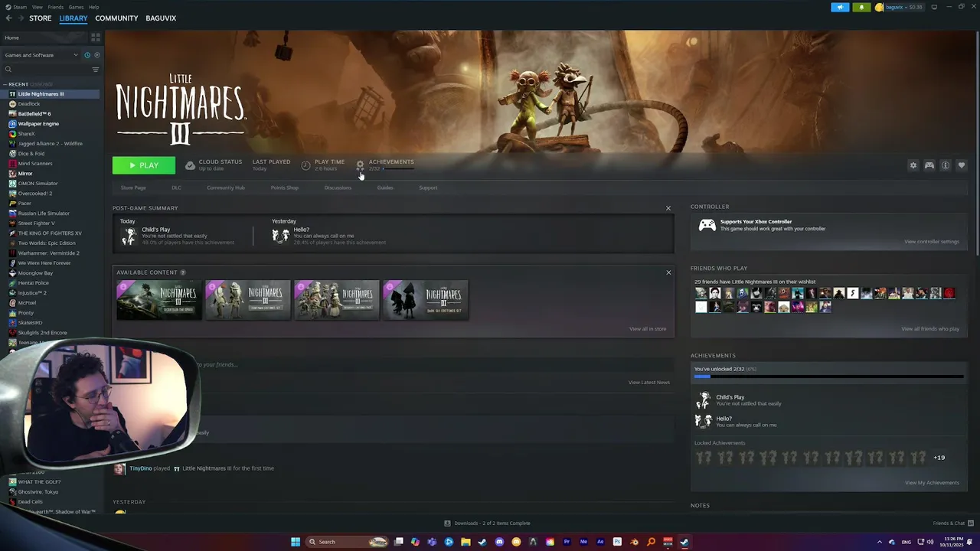Open the BAGUVIX profile tab
The width and height of the screenshot is (980, 551).
click(161, 18)
